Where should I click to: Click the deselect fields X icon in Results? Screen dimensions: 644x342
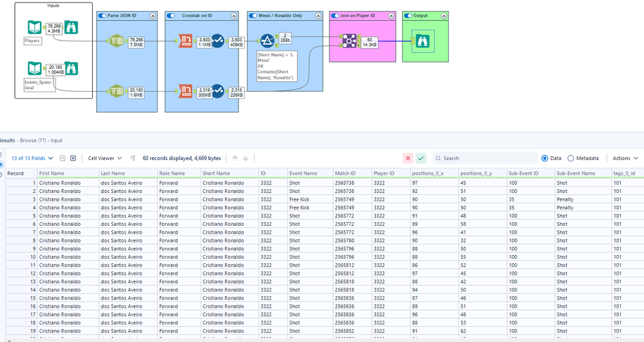73,158
